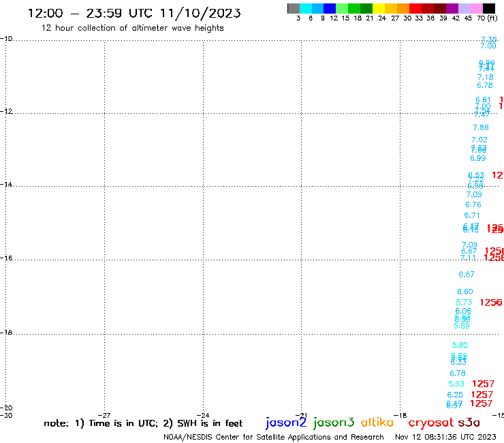Click the title '12:00 – 23:59 UTC 11/10/2023'
This screenshot has height=443, width=504.
134,13
